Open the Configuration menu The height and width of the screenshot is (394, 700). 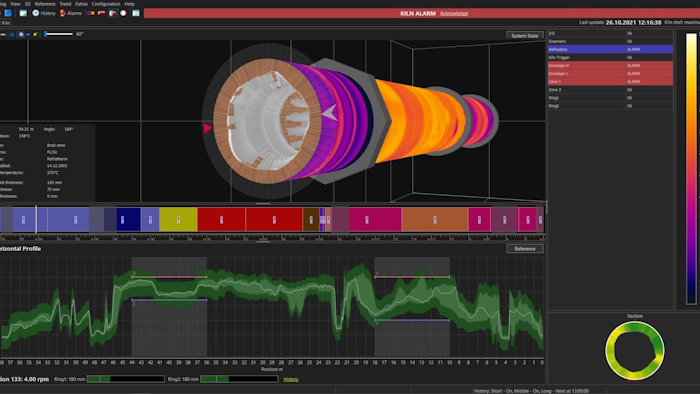[106, 4]
